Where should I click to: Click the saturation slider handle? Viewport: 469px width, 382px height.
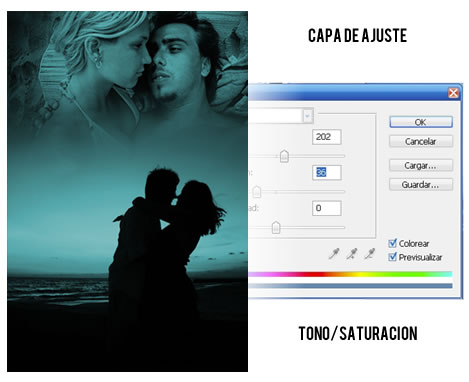(257, 192)
